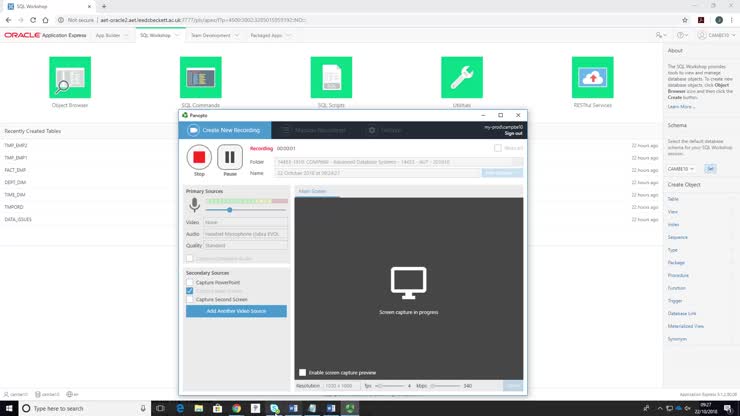740x416 pixels.
Task: Go back in the browser
Action: 8,20
